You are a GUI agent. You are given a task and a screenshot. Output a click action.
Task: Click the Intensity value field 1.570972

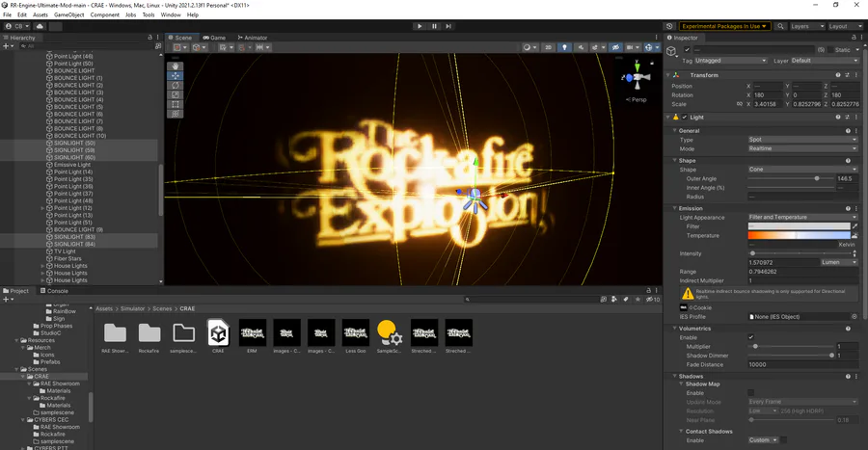click(x=783, y=263)
